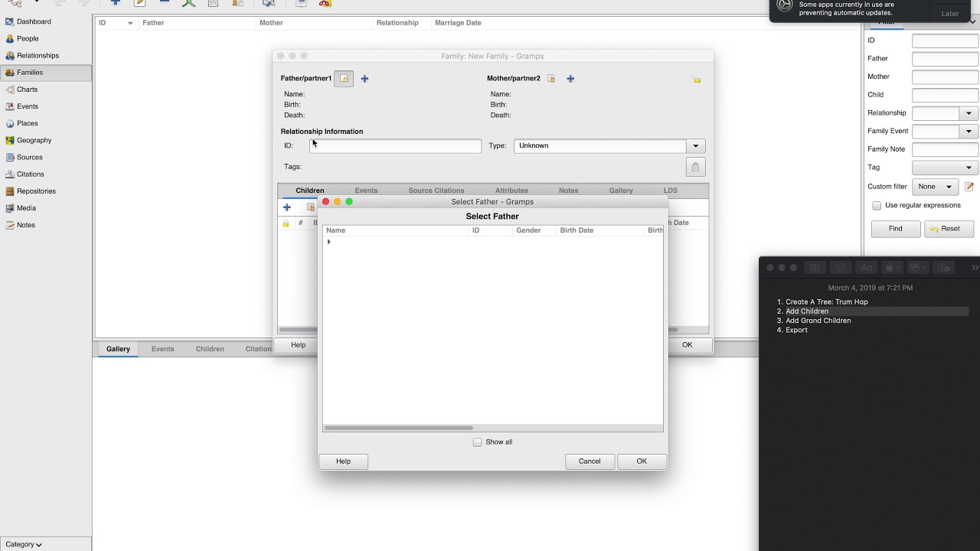The image size is (980, 551).
Task: Click table icon in Notes app toolbar
Action: [x=815, y=268]
